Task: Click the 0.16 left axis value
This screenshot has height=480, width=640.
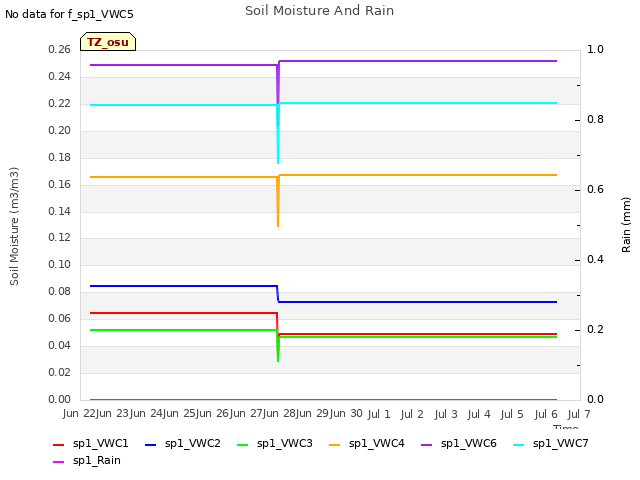Action: click(x=60, y=184)
